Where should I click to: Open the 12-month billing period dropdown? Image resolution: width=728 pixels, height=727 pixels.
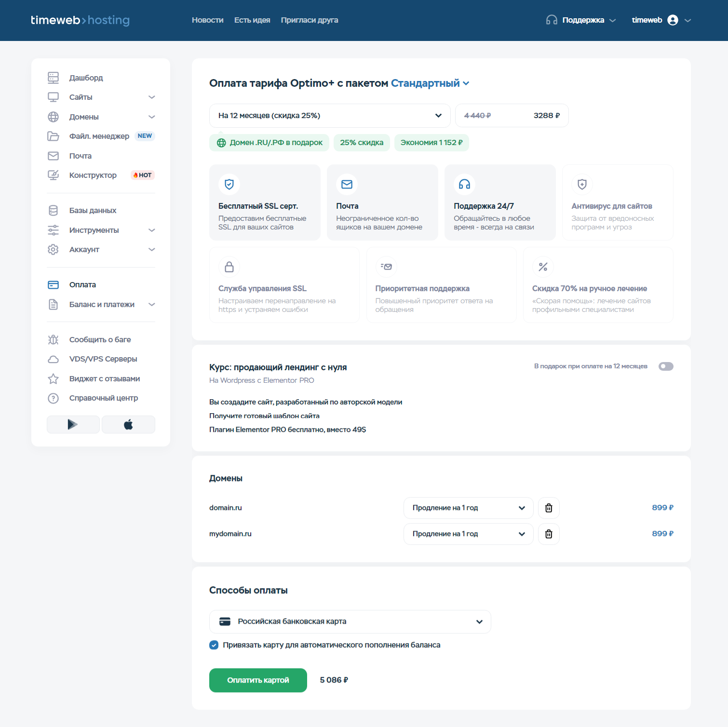330,116
